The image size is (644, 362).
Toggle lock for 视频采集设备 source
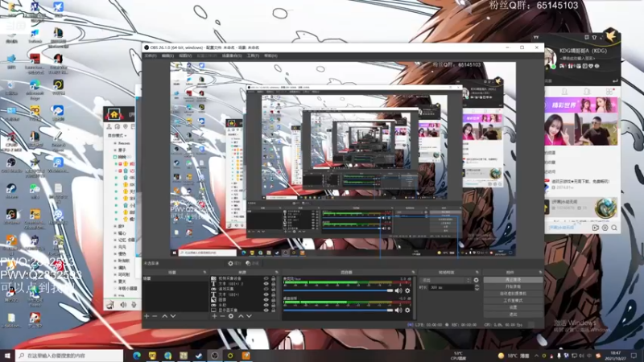tap(274, 278)
